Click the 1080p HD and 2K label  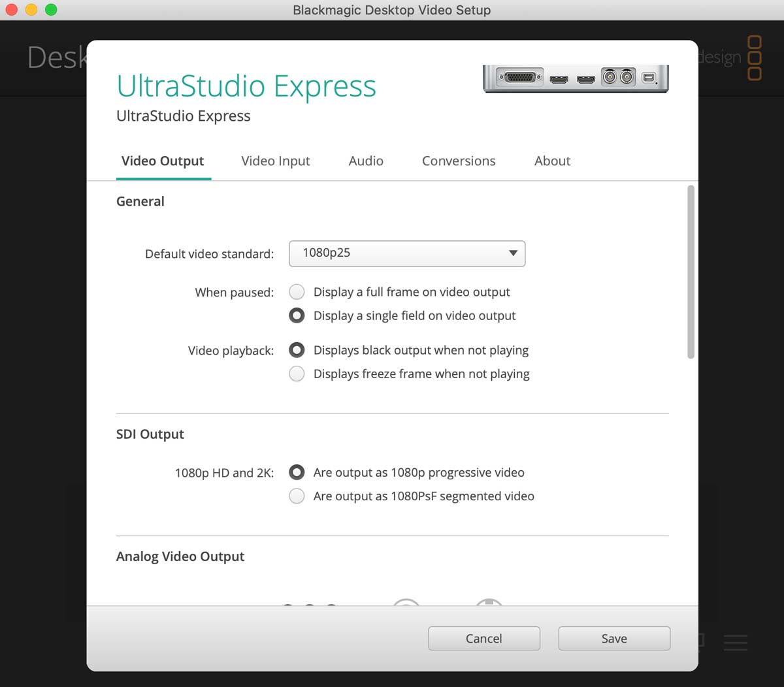224,473
